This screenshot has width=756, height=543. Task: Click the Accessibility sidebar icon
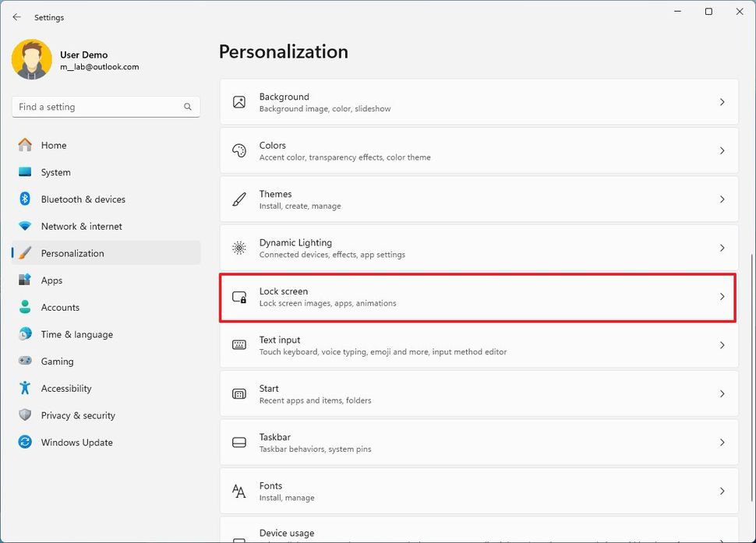click(x=26, y=388)
